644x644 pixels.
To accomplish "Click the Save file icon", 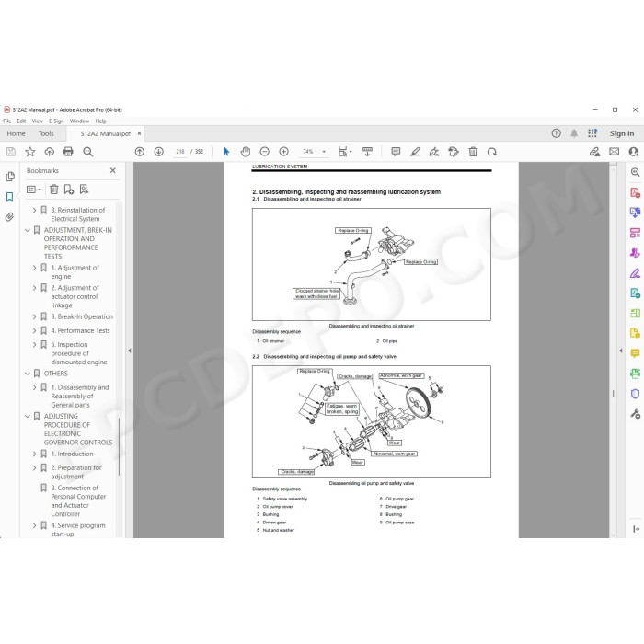I will [11, 152].
